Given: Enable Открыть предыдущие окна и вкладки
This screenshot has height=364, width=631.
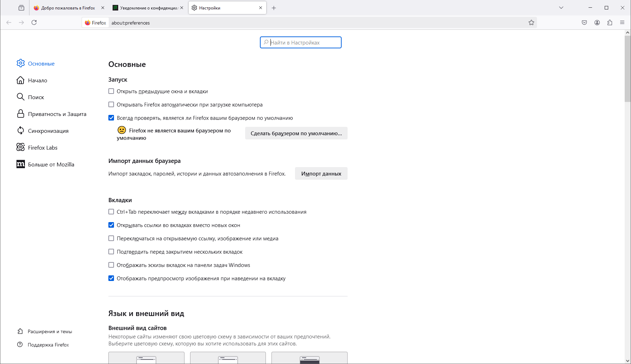Looking at the screenshot, I should pyautogui.click(x=111, y=91).
